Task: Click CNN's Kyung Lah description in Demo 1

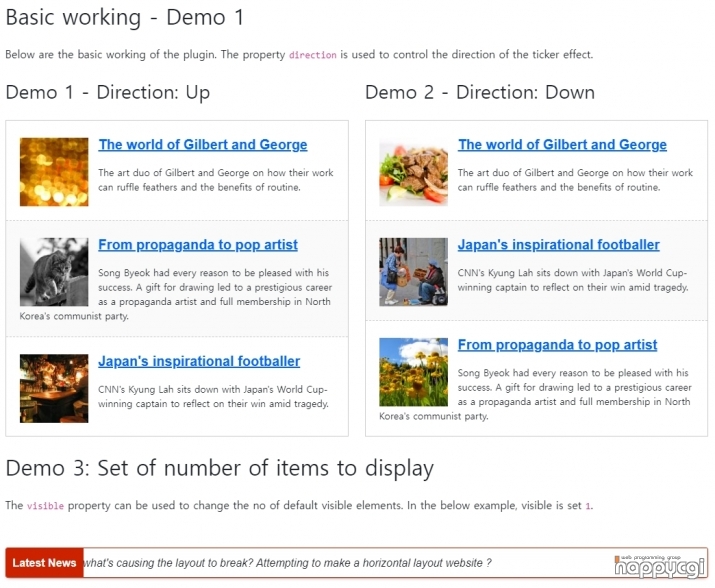Action: pos(213,396)
